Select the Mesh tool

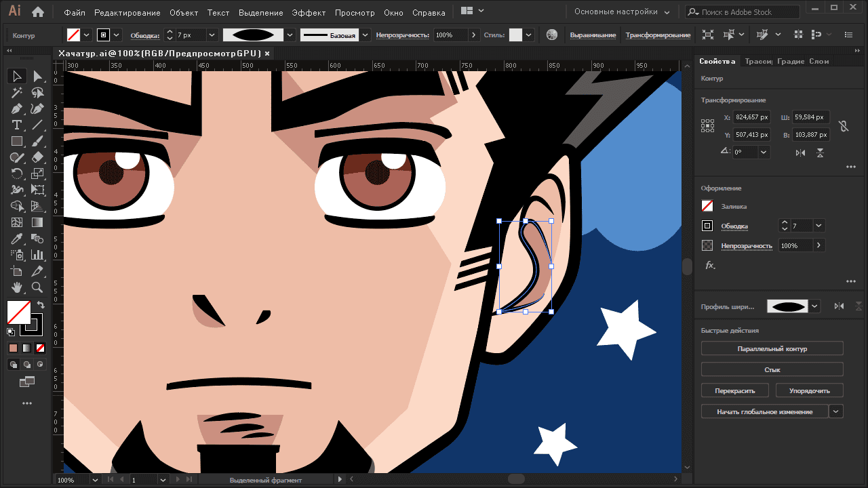pos(17,223)
